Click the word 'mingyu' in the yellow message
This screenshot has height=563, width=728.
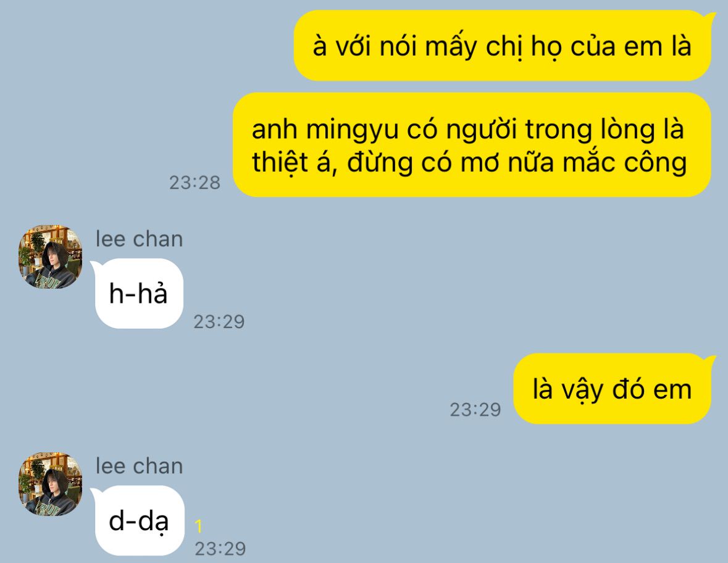[x=352, y=130]
